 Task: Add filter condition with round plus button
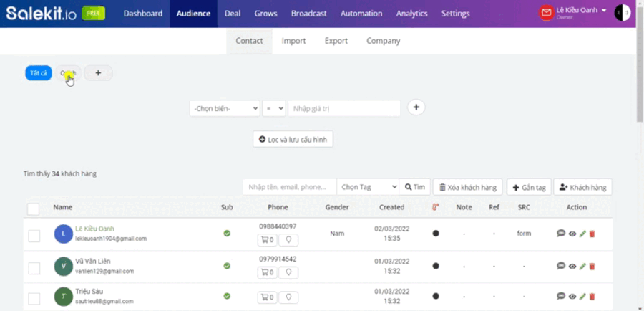click(416, 107)
